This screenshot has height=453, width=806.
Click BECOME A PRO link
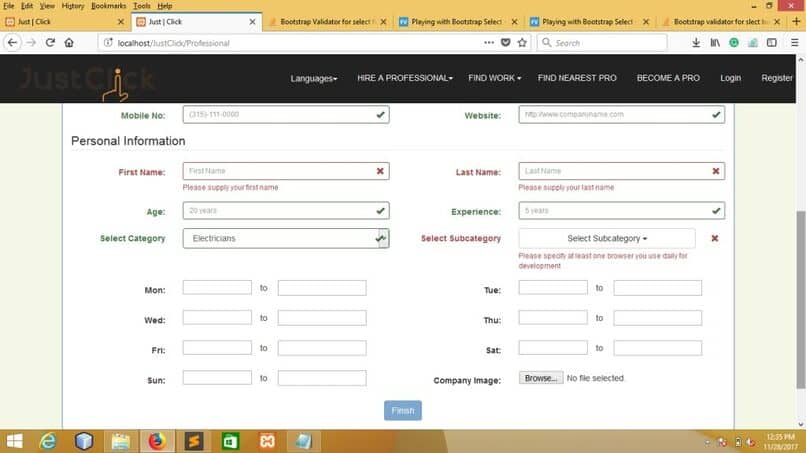click(x=668, y=78)
